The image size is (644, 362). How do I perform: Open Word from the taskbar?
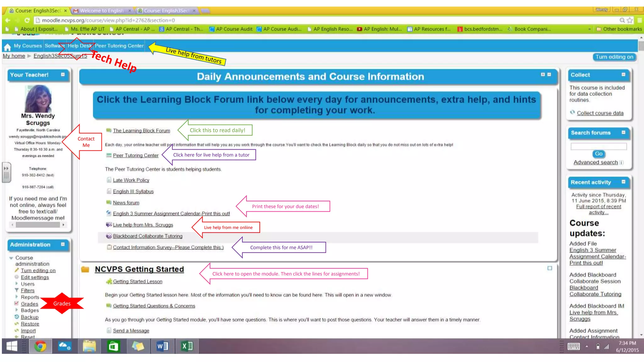163,346
